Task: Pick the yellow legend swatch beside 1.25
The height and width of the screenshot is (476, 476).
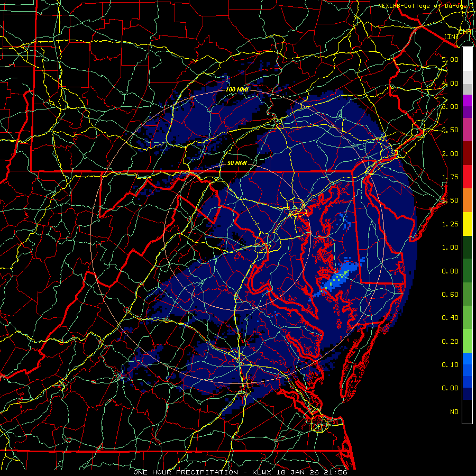Action: click(x=467, y=224)
